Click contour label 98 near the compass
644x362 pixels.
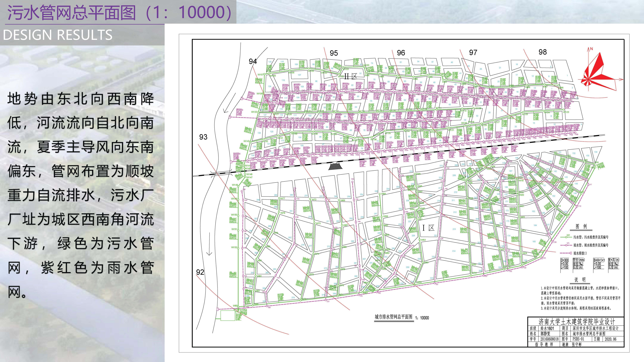click(x=542, y=52)
